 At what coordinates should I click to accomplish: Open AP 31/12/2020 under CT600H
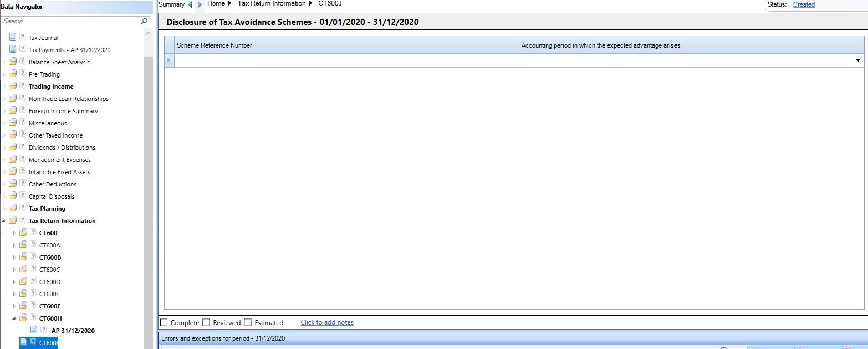coord(73,331)
